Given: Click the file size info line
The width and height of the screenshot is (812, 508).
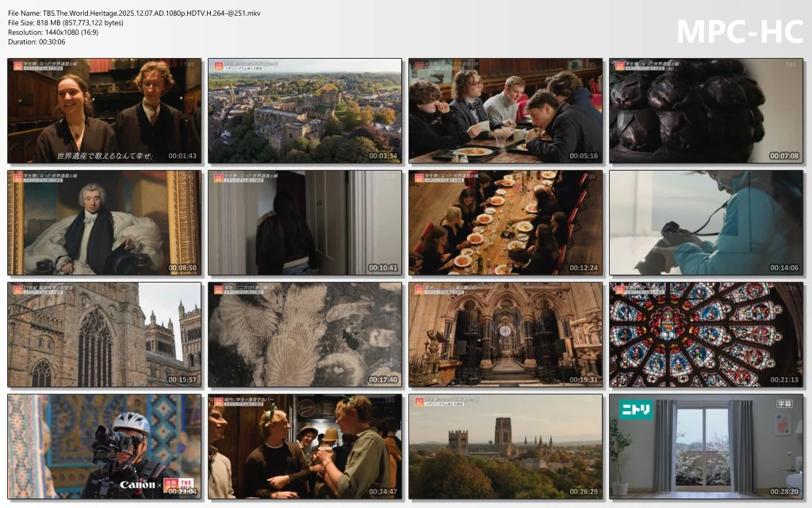Looking at the screenshot, I should pyautogui.click(x=66, y=22).
